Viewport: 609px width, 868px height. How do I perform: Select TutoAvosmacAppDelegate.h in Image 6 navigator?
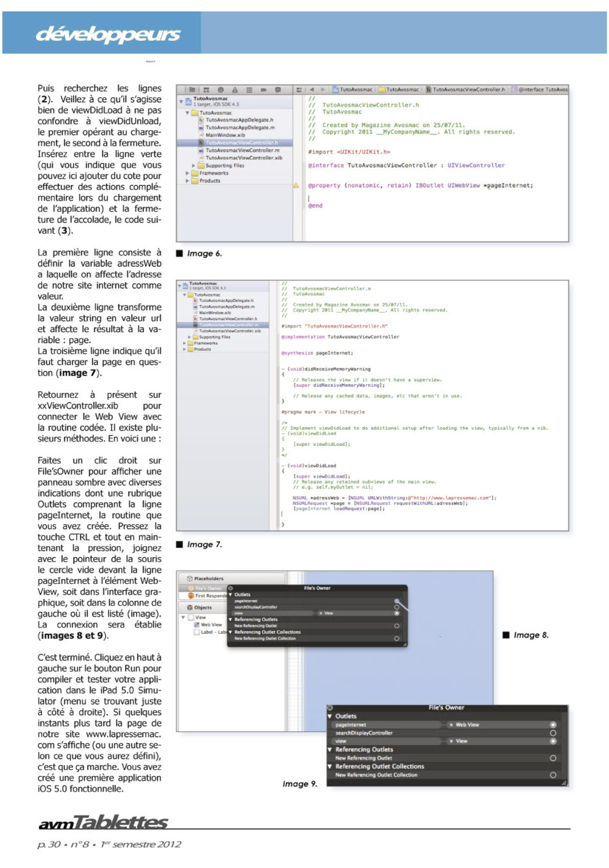point(236,120)
